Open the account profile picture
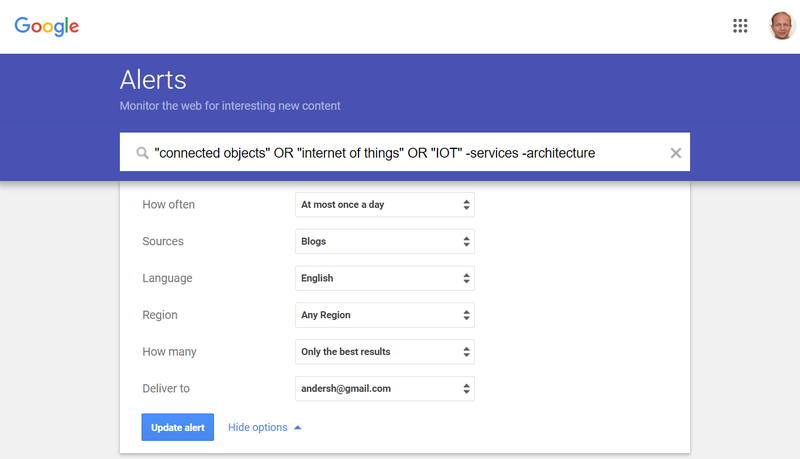Screen dimensions: 800x459 point(782,26)
